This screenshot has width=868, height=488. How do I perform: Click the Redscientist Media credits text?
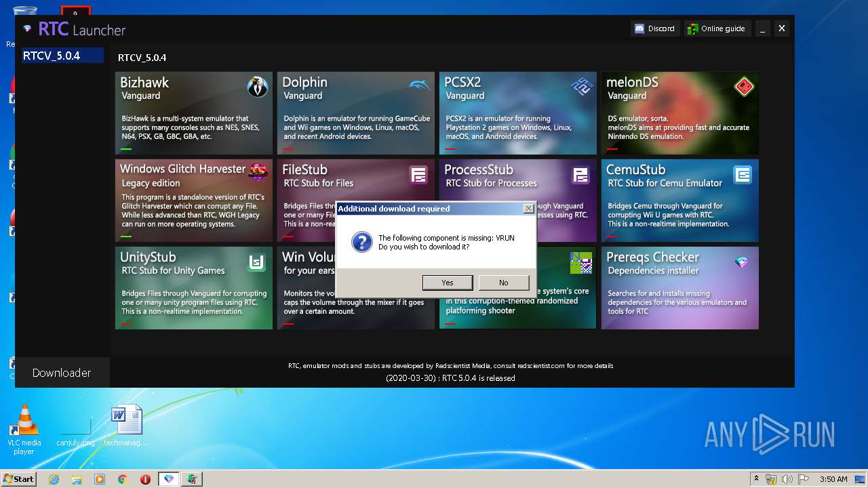[x=451, y=366]
